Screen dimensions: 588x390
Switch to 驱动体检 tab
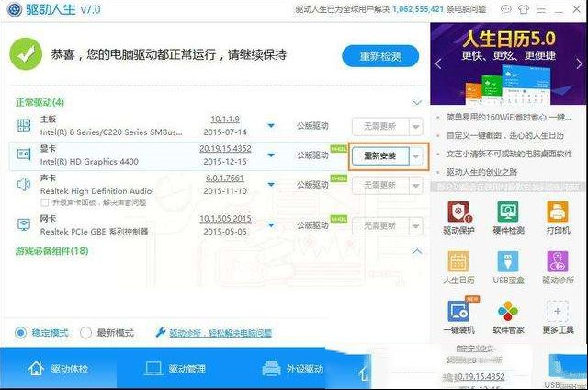pos(58,368)
